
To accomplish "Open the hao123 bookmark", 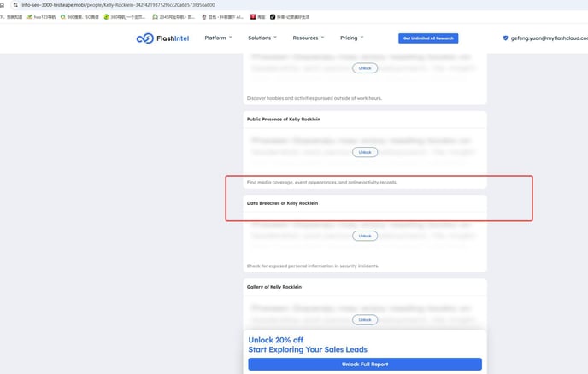I will point(41,17).
